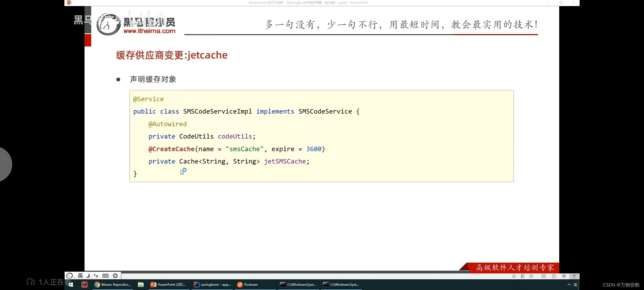
Task: Click the bullet text 声明缓存对象
Action: pyautogui.click(x=153, y=79)
